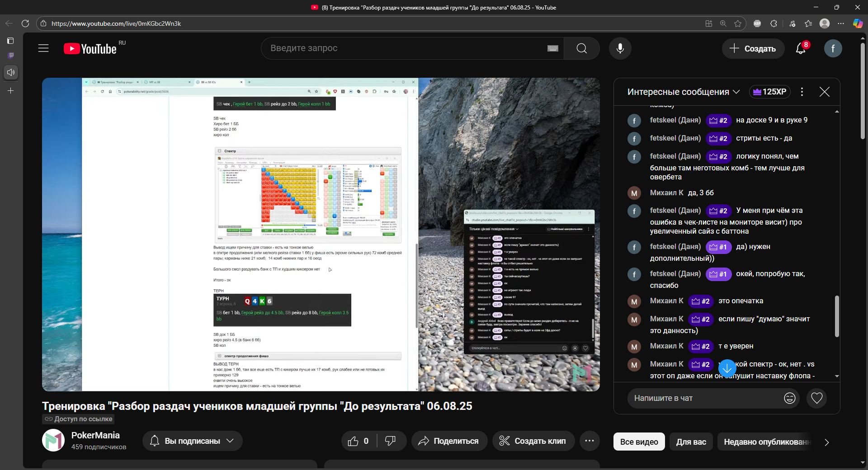Viewport: 868px width, 470px height.
Task: Open the browser profile avatar
Action: click(825, 23)
